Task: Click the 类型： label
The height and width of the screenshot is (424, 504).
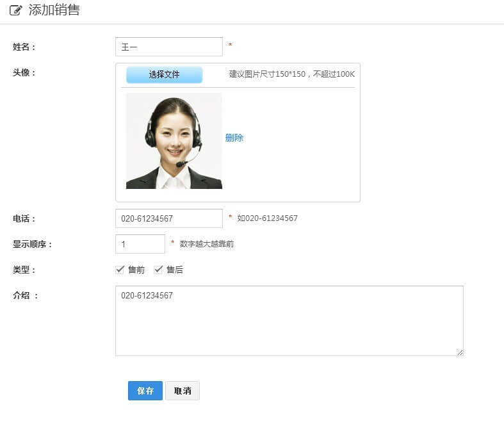Action: (24, 270)
